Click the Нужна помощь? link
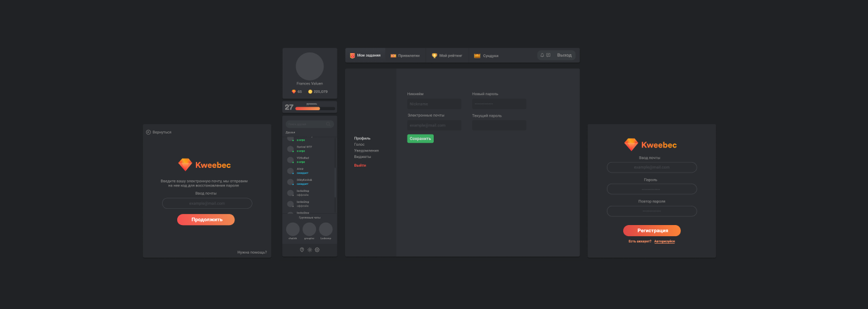The image size is (868, 309). point(252,252)
